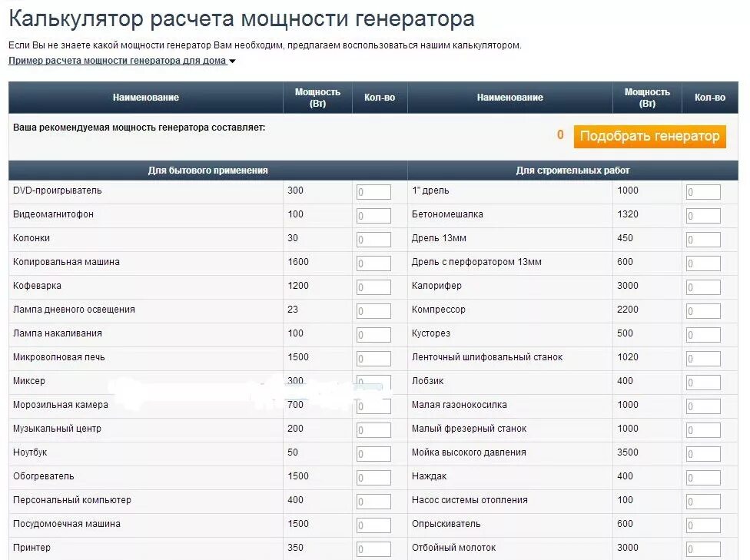Click the Подобрать генератор button
The image size is (750, 560).
(649, 136)
